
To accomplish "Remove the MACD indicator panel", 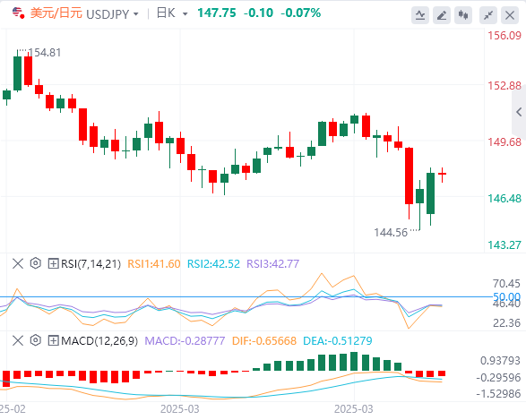I will (x=18, y=340).
